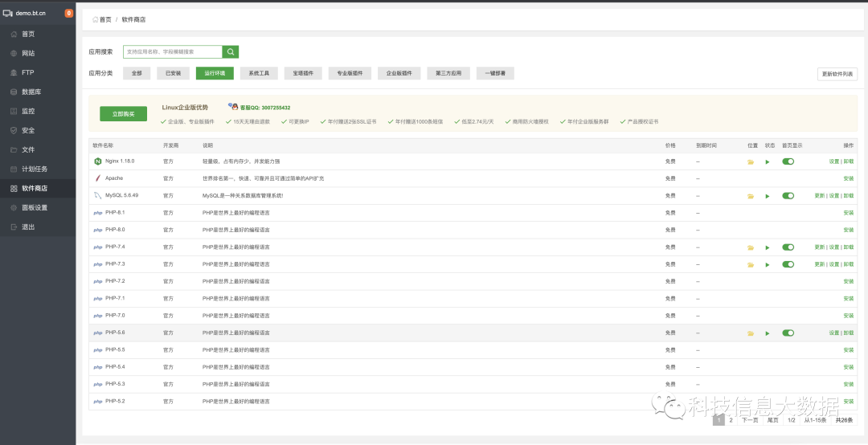
Task: Switch to the 系统工具 category tab
Action: pos(259,73)
